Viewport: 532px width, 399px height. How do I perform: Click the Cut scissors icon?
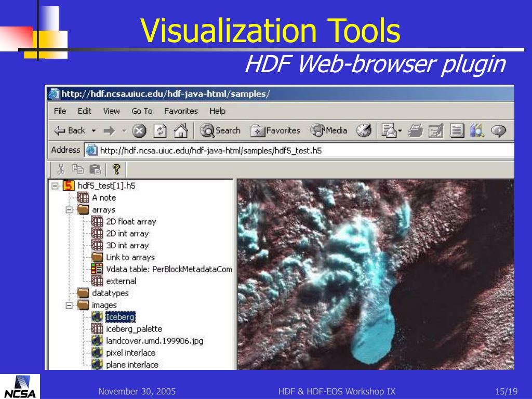click(61, 169)
